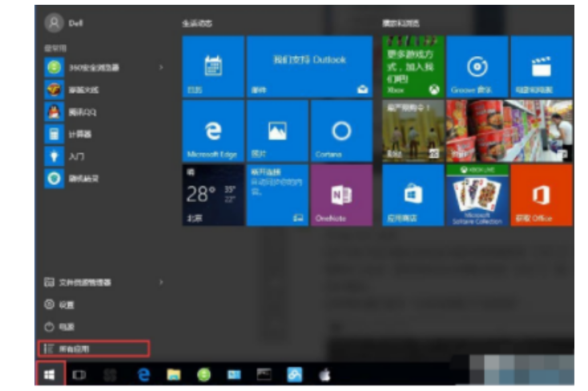Viewport: 588px width, 391px height.
Task: Launch the second app in most used list
Action: point(104,90)
